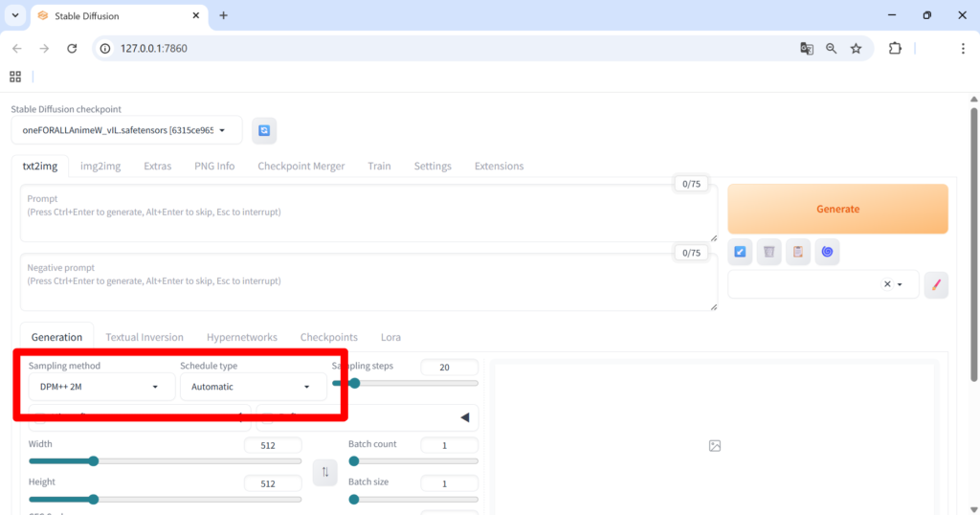Open the style editor pencil icon

(x=936, y=285)
